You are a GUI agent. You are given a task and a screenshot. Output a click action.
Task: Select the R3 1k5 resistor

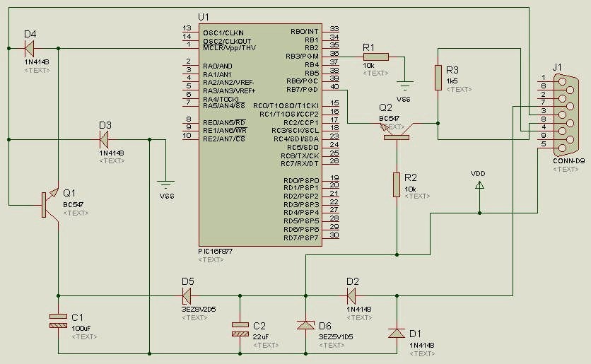(x=438, y=78)
